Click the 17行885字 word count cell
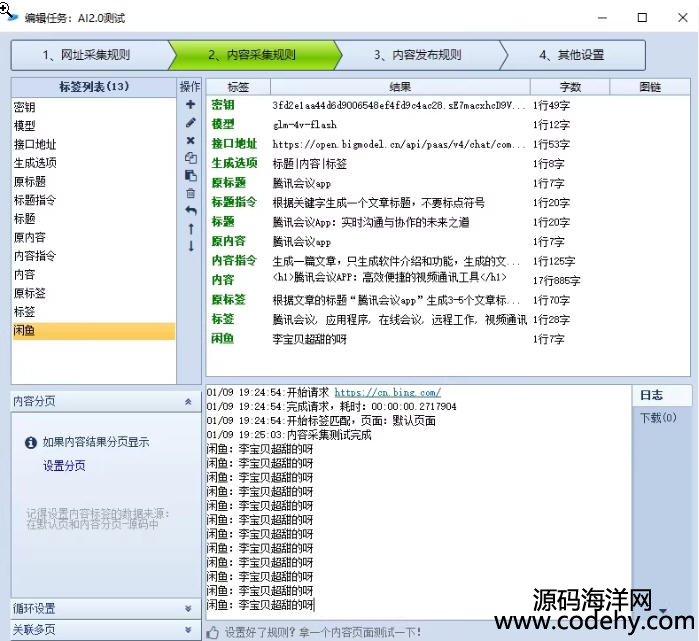 (556, 280)
